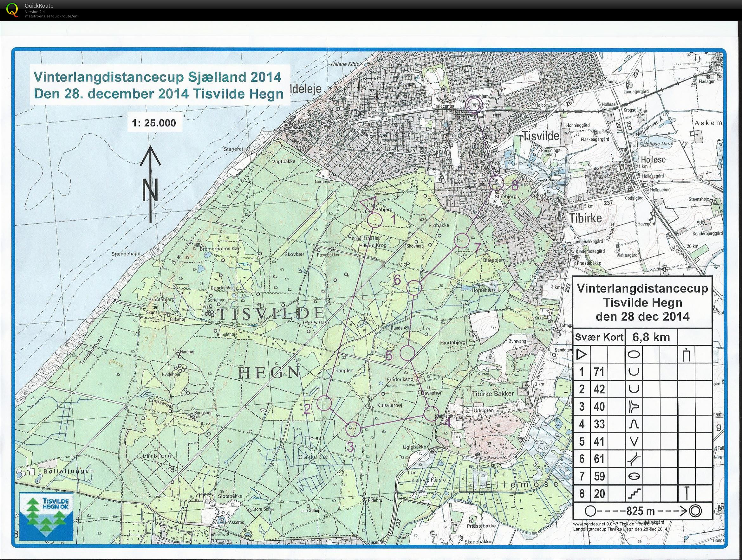This screenshot has height=560, width=742.
Task: Click the V-shaped symbol in row 5
Action: pos(633,441)
